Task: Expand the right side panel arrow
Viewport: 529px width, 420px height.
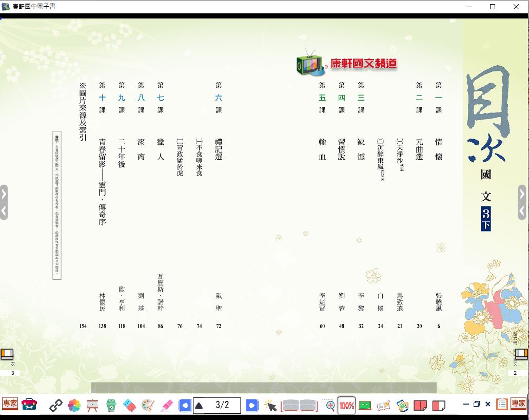Action: coord(522,194)
